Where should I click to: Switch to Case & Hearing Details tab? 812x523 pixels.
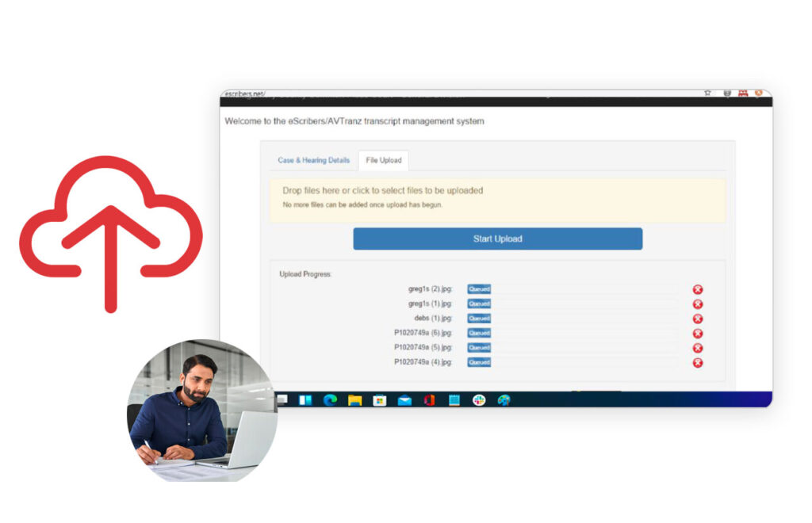point(313,160)
